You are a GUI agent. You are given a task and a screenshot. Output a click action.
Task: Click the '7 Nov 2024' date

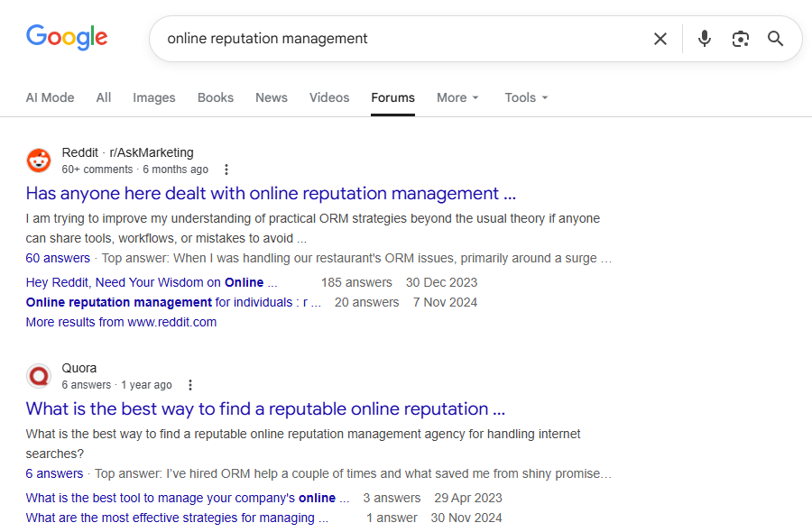(x=445, y=302)
